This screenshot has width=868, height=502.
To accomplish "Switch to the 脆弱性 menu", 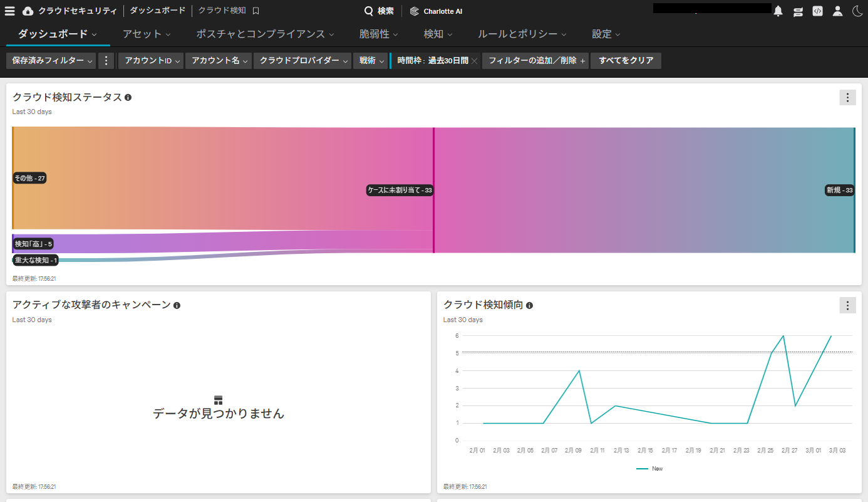I will pyautogui.click(x=378, y=34).
